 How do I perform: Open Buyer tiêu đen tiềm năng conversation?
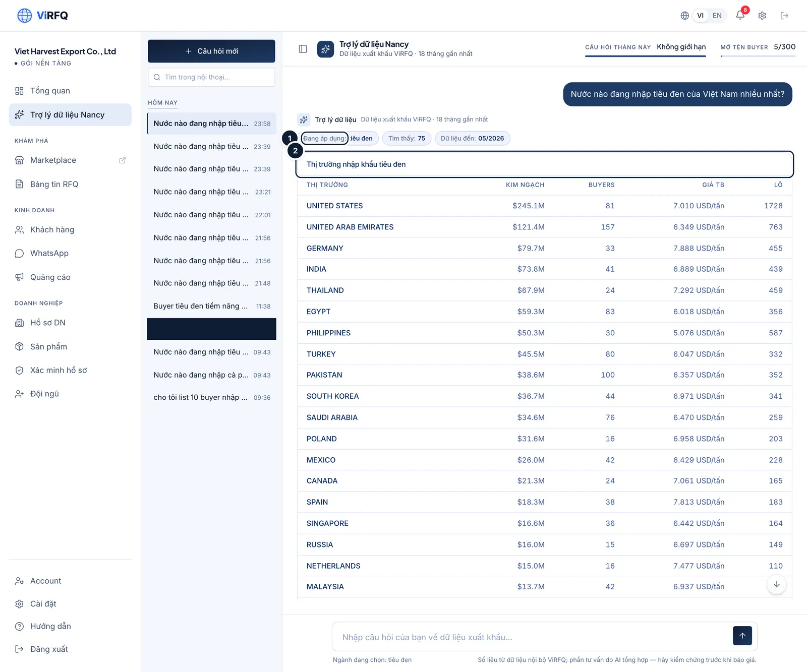[211, 306]
